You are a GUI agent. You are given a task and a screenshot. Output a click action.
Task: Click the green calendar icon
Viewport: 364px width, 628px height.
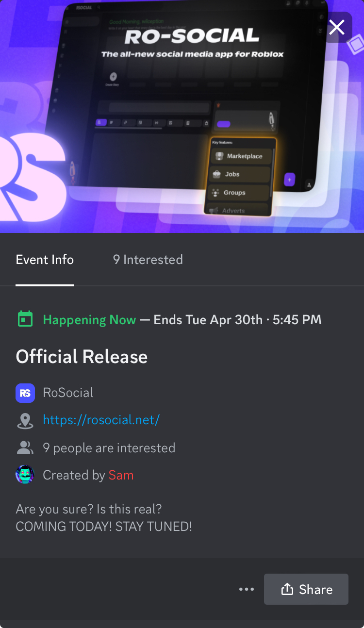[25, 319]
